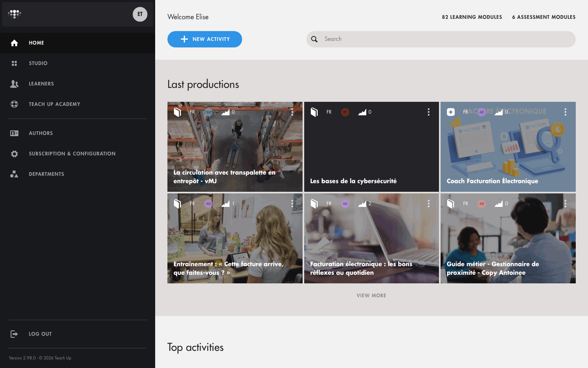
Task: Open Authors in the sidebar
Action: [78, 133]
